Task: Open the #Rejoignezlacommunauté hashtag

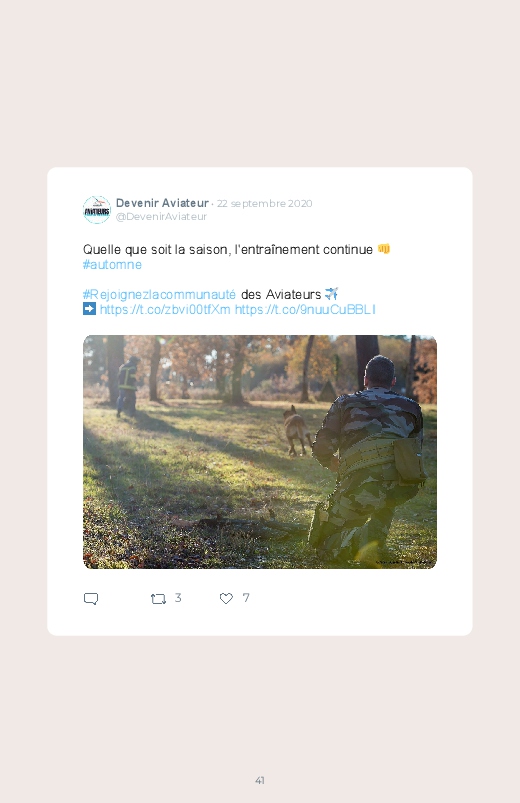Action: (x=159, y=294)
